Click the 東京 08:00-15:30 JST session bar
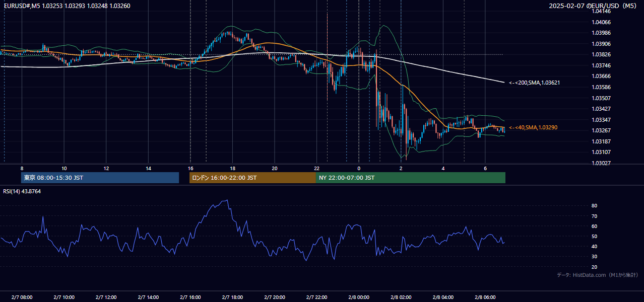Image resolution: width=644 pixels, height=302 pixels. [x=100, y=178]
